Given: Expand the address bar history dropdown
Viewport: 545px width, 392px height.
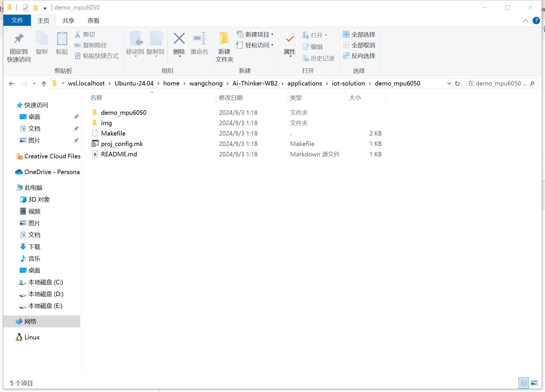Looking at the screenshot, I should (x=449, y=84).
